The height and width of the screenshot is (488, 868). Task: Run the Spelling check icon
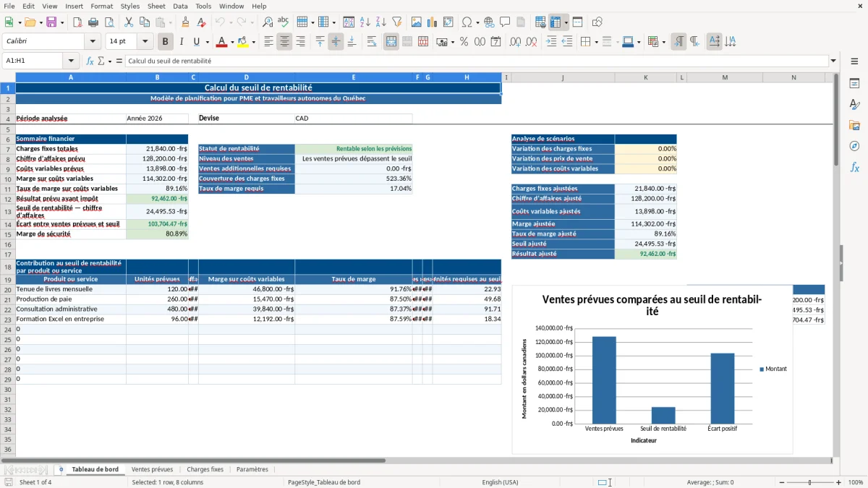[284, 22]
